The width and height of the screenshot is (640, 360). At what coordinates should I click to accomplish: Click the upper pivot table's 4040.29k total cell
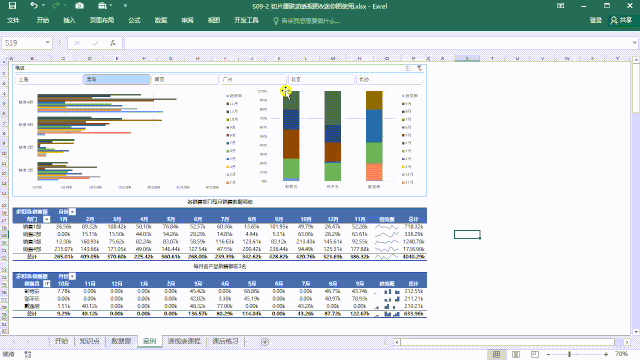point(413,257)
